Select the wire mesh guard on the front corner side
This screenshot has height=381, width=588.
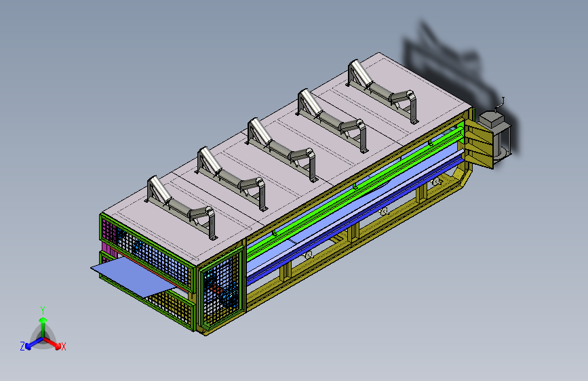(222, 288)
